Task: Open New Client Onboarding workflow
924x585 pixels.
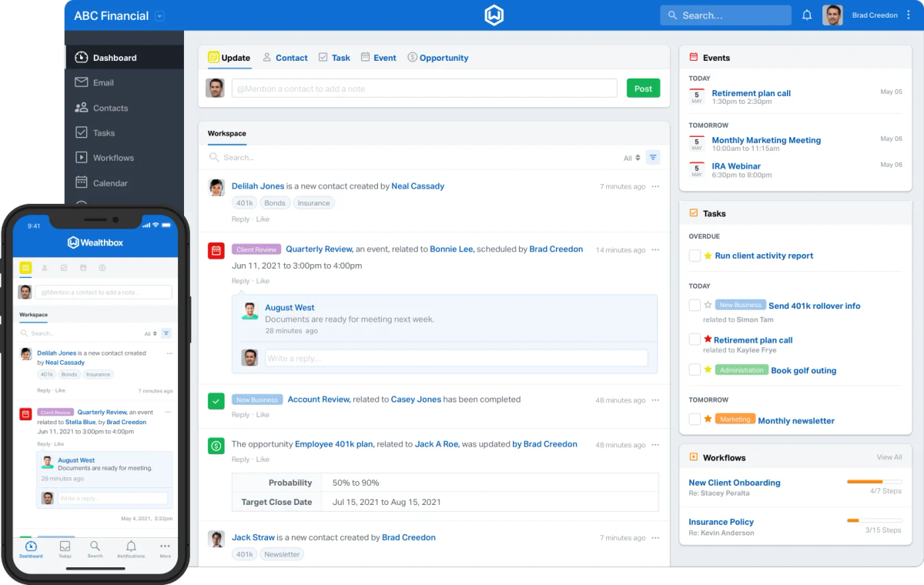Action: [x=734, y=483]
